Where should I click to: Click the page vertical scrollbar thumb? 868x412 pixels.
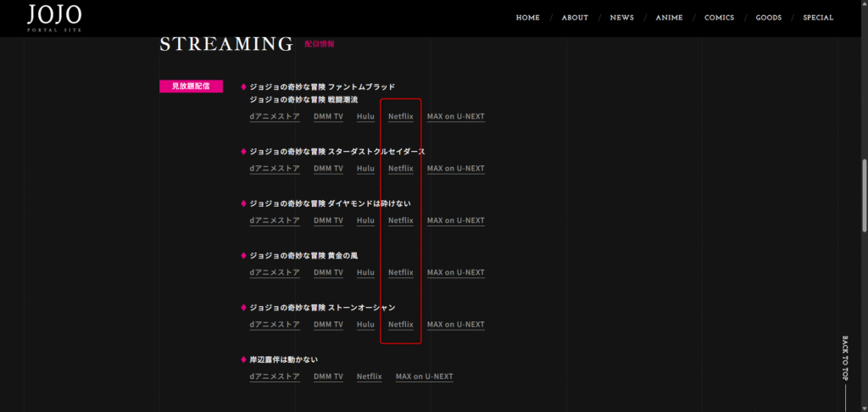864,196
